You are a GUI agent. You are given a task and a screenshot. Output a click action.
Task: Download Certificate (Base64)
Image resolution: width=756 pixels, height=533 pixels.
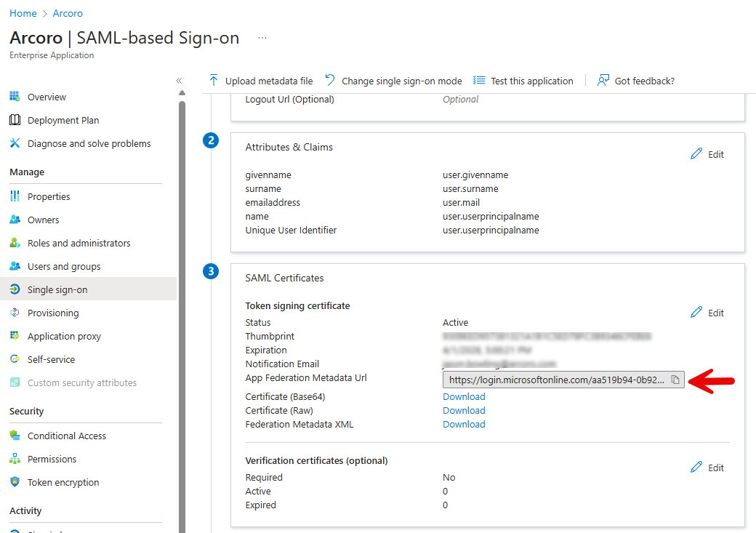point(464,396)
